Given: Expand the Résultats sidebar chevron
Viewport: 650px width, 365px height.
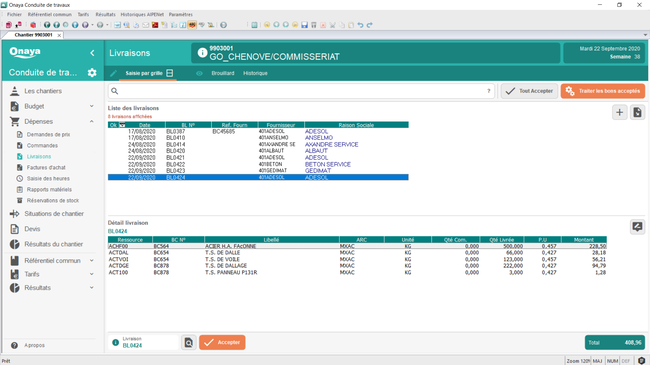Looking at the screenshot, I should pyautogui.click(x=92, y=287).
